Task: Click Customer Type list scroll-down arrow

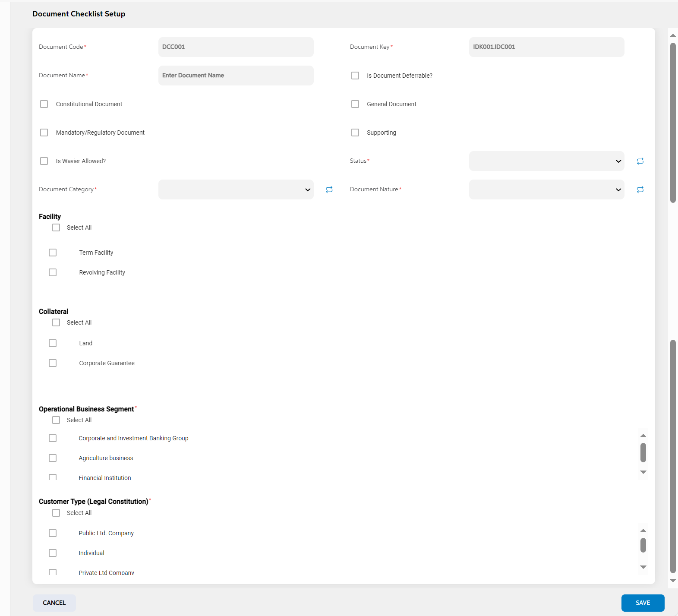Action: (643, 567)
